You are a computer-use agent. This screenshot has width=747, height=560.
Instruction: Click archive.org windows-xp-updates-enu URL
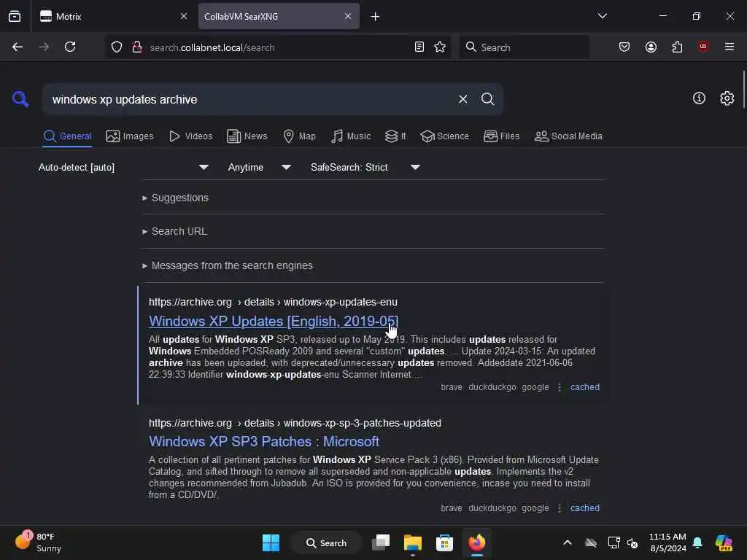pyautogui.click(x=273, y=303)
